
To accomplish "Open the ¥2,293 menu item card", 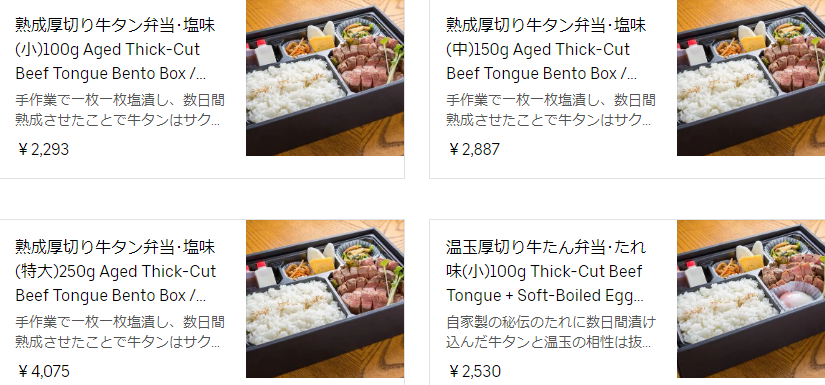I will [x=202, y=87].
